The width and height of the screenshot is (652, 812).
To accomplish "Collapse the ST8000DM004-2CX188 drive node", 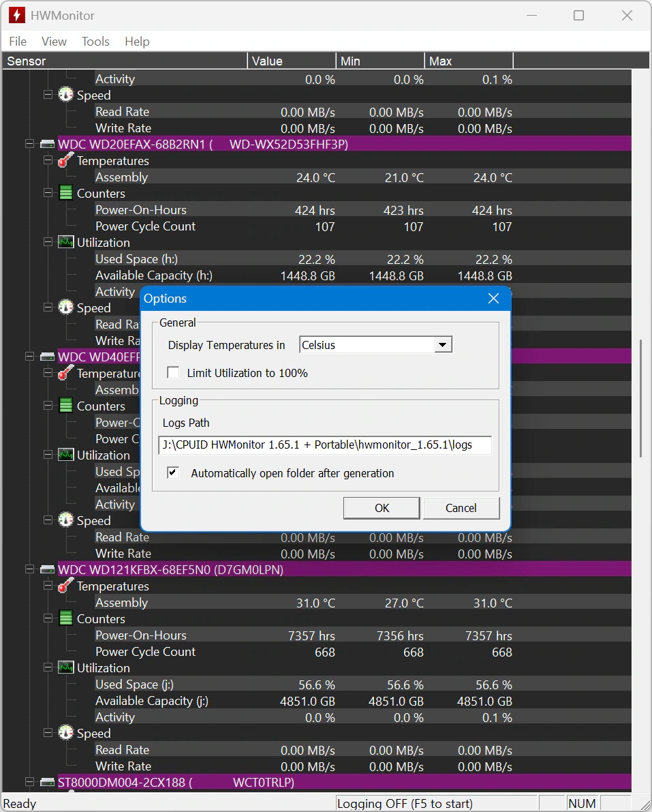I will pos(29,782).
